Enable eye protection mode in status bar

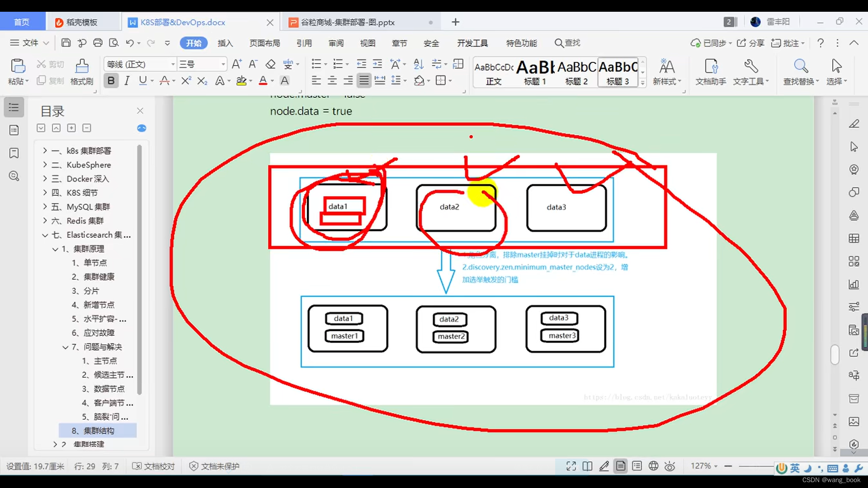click(670, 466)
